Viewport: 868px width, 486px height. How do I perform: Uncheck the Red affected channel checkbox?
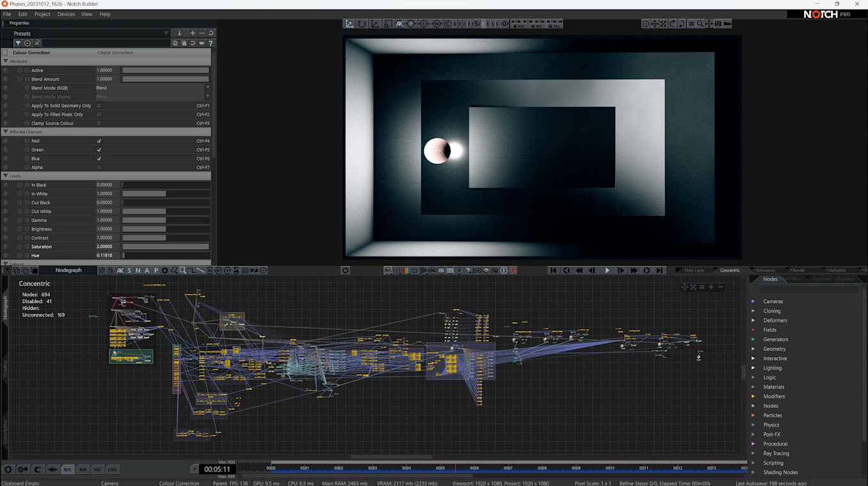click(99, 141)
